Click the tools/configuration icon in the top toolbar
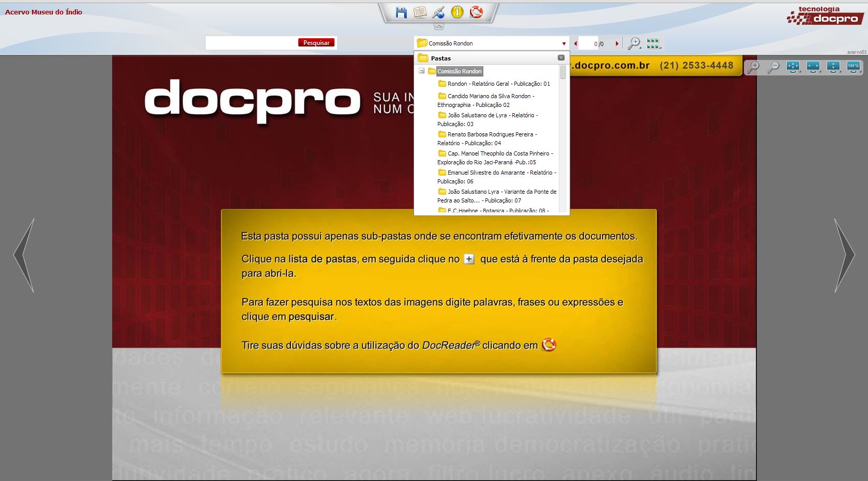 438,12
